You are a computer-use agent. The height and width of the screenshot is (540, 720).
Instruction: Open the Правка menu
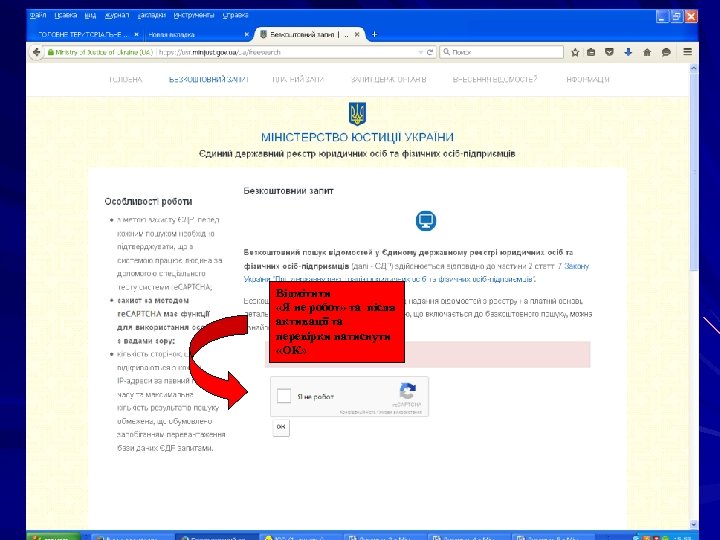click(65, 15)
